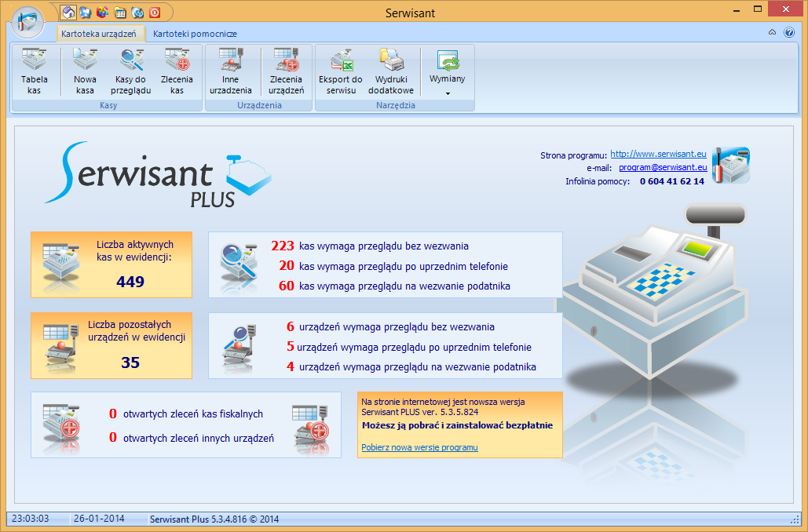Image resolution: width=808 pixels, height=532 pixels.
Task: Click '223 kas wymaga przeglądu bez wezwania'
Action: tap(370, 246)
